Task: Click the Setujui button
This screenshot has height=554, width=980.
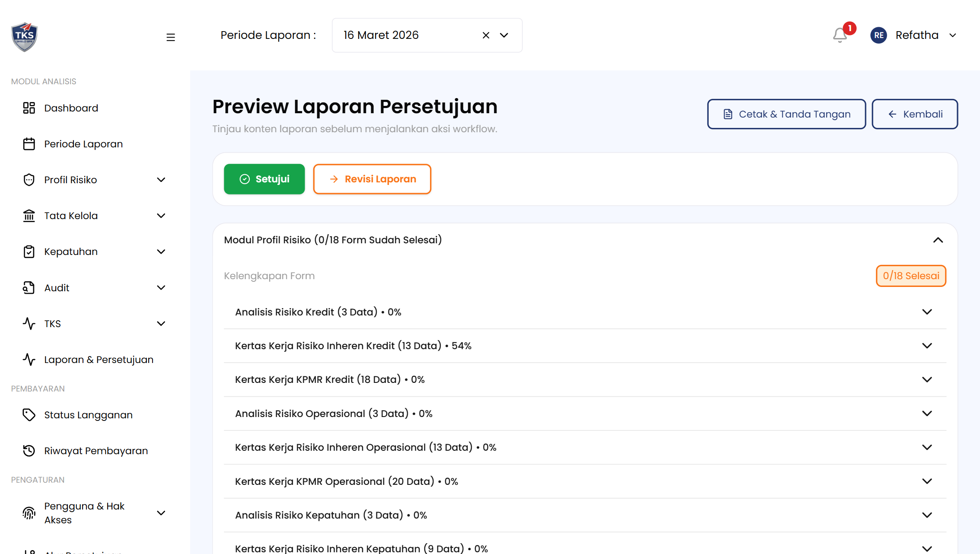Action: [264, 179]
